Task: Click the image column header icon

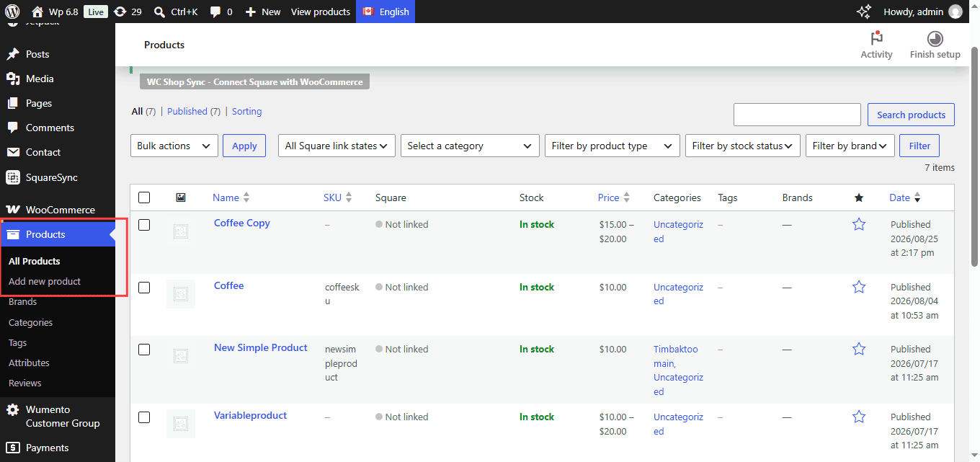Action: pos(181,197)
